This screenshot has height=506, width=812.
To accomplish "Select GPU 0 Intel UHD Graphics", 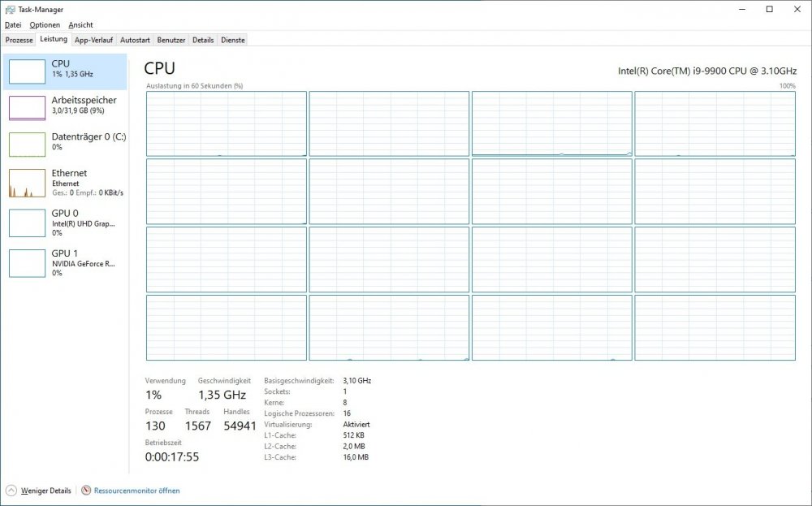I will point(65,223).
